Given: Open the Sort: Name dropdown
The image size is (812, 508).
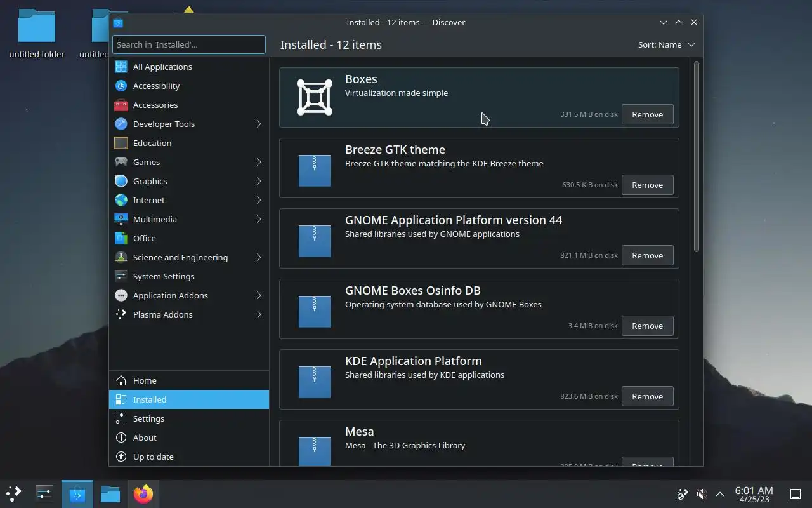Looking at the screenshot, I should 666,44.
